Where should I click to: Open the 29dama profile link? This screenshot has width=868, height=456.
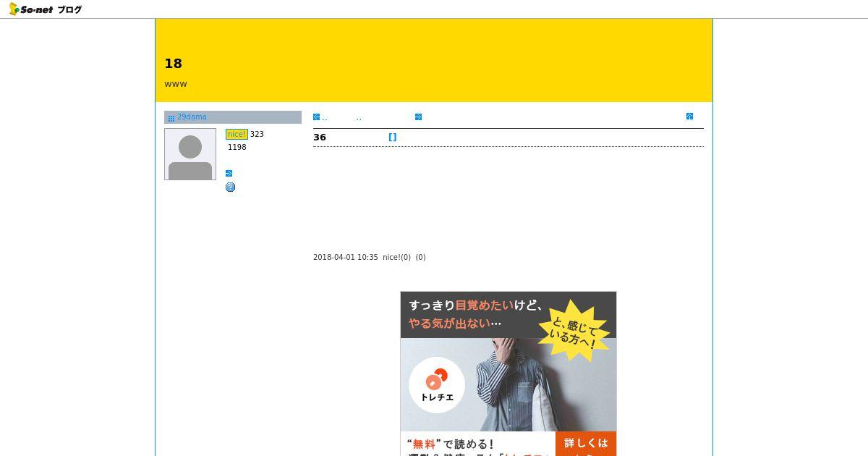(192, 117)
